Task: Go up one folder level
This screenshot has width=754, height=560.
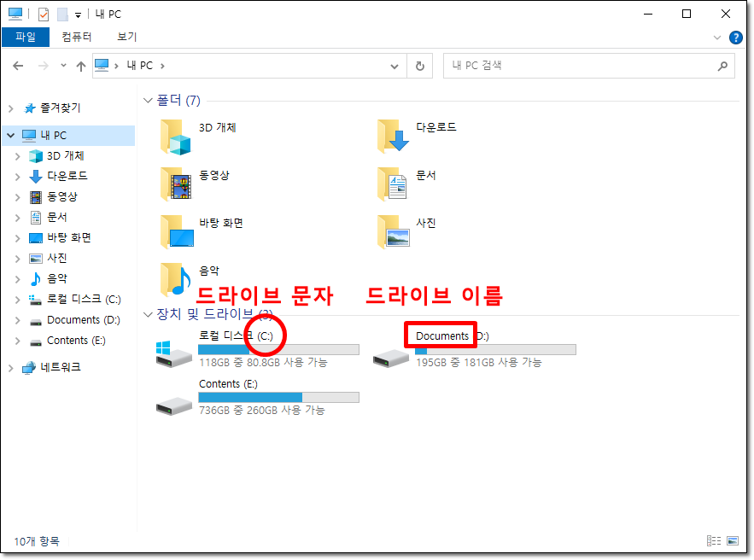Action: click(81, 66)
